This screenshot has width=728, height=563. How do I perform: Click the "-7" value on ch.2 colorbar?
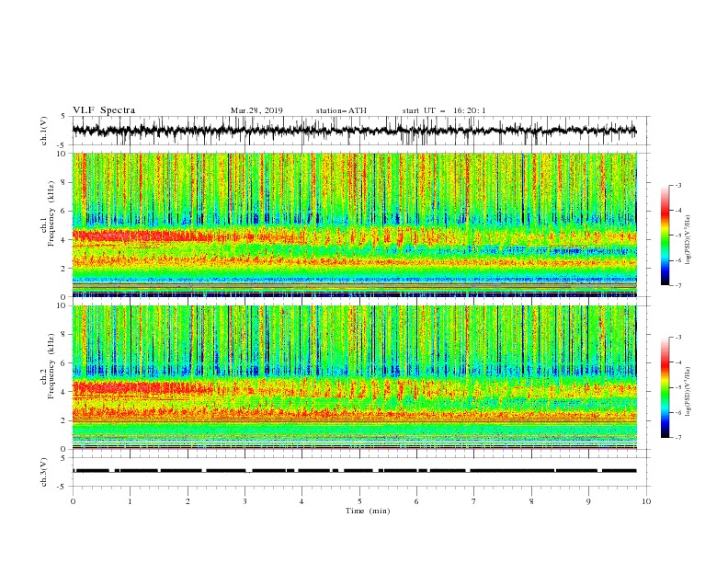(678, 438)
